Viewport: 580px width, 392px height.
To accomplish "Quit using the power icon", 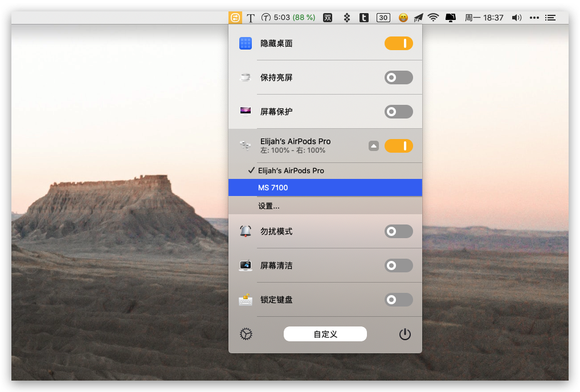I will (405, 334).
